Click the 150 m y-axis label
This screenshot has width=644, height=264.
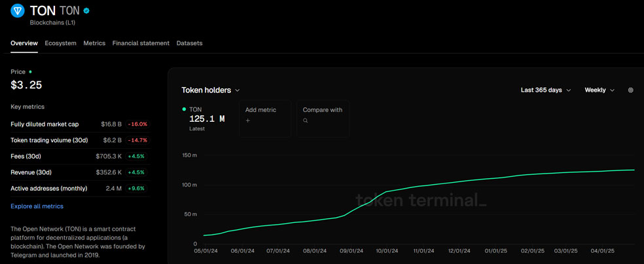point(189,155)
